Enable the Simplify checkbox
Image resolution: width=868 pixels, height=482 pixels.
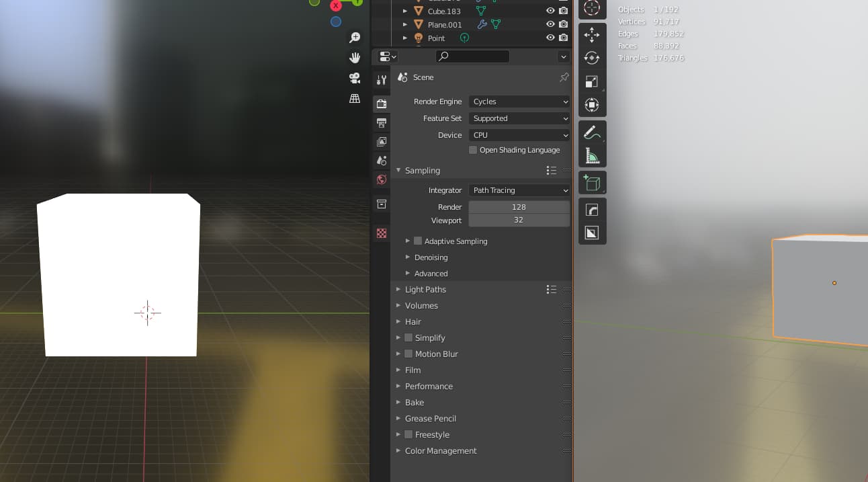click(x=408, y=337)
